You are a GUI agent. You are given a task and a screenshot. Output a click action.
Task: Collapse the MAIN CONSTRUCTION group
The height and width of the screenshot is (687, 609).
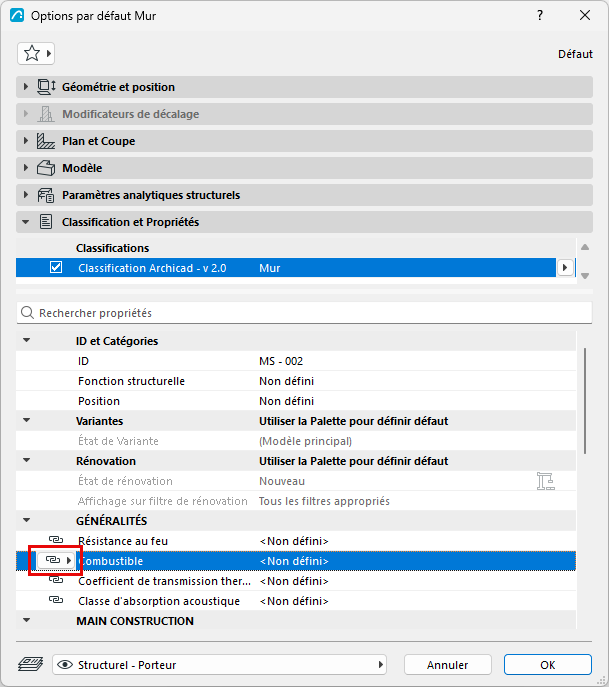click(27, 620)
